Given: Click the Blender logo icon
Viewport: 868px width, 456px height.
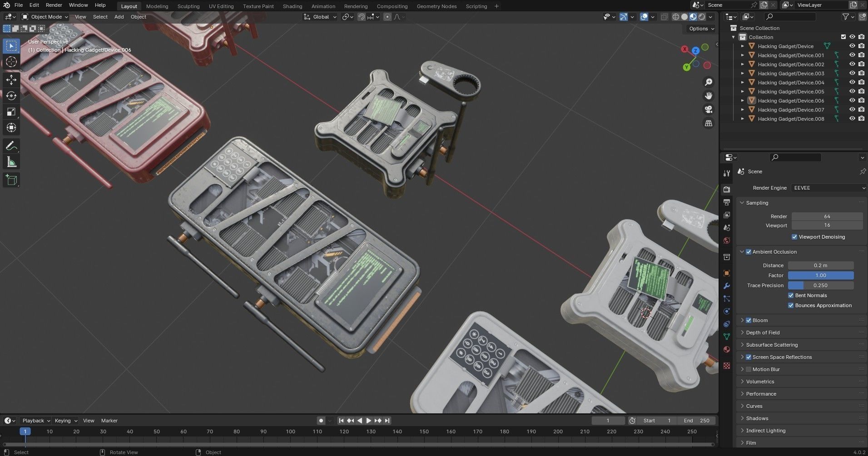Looking at the screenshot, I should point(6,5).
